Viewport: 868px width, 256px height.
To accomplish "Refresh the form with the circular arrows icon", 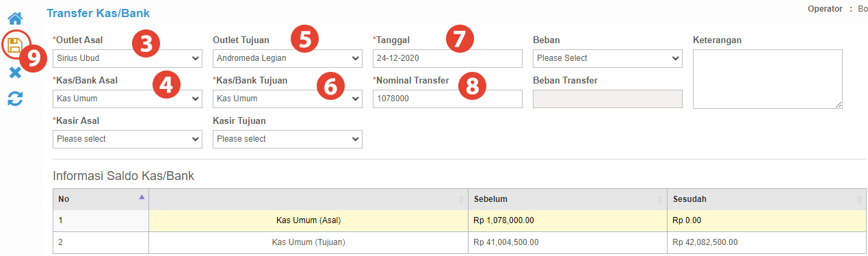I will 15,99.
